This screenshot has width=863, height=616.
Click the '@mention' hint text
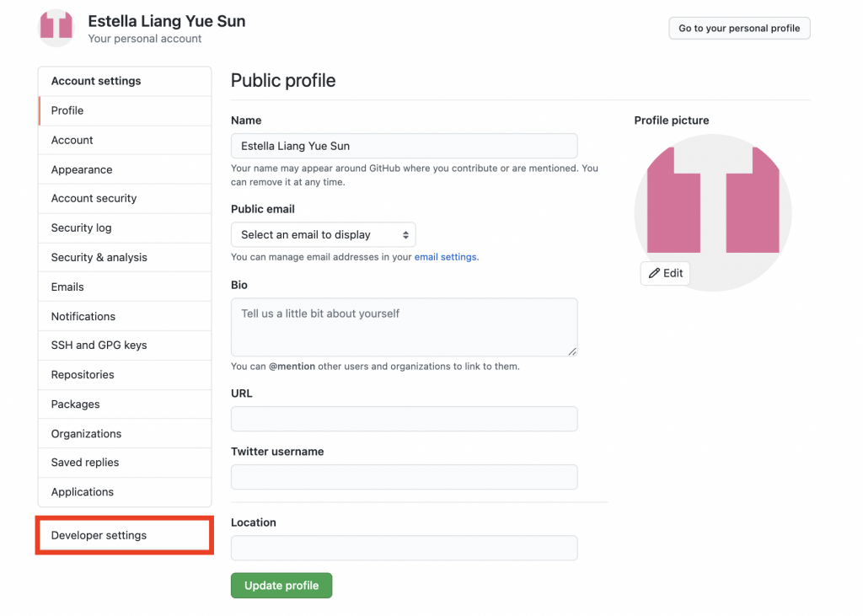[x=292, y=367]
